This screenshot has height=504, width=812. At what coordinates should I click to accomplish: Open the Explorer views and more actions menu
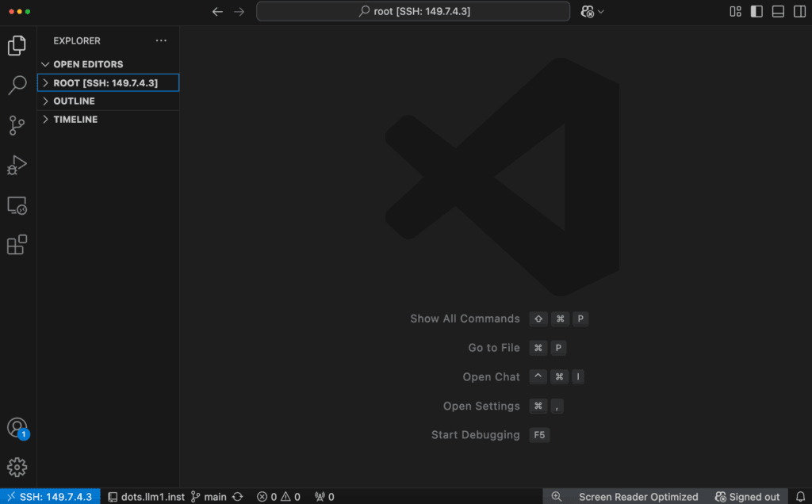(161, 40)
